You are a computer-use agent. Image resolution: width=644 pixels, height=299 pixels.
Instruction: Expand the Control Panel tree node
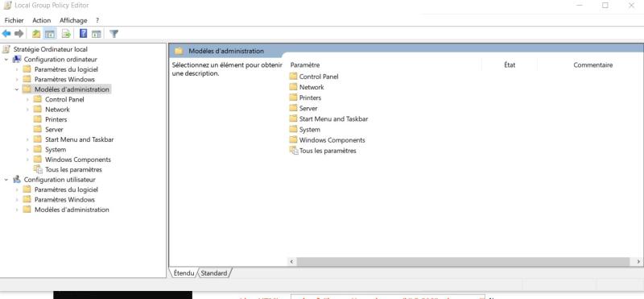[x=27, y=99]
